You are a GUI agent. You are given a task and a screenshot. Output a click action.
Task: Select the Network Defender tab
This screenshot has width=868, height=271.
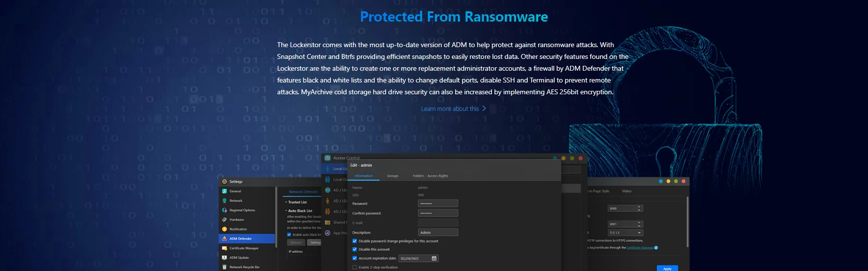coord(303,192)
